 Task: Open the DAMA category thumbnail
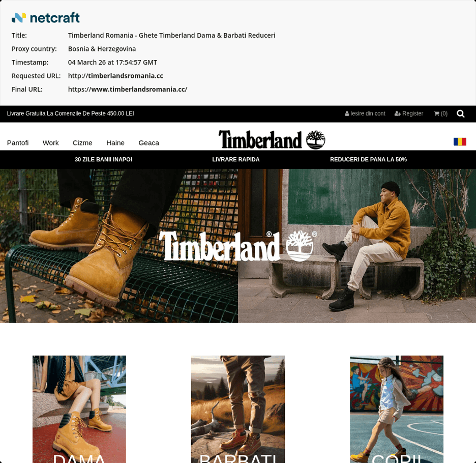[79, 409]
